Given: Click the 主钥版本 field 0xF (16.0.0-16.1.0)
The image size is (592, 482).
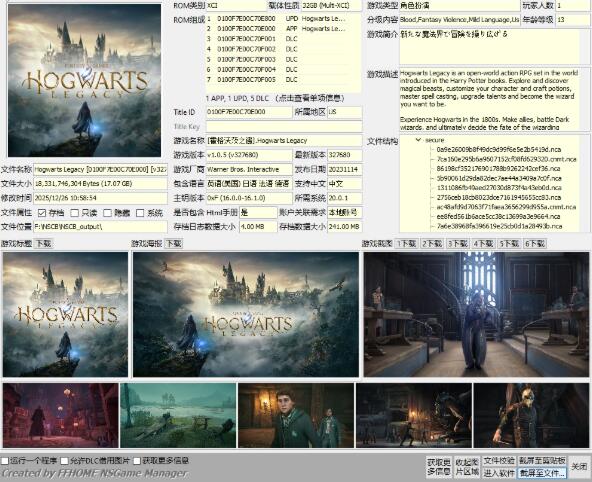Looking at the screenshot, I should [x=249, y=198].
